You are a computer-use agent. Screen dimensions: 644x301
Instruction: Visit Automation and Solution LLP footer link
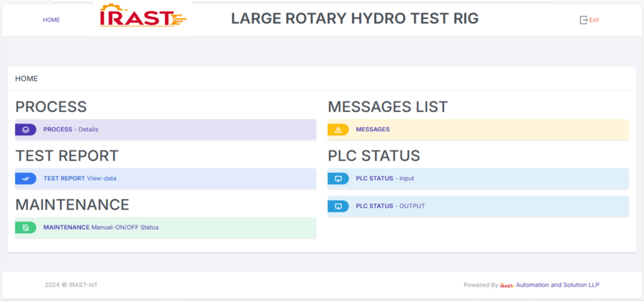point(557,285)
